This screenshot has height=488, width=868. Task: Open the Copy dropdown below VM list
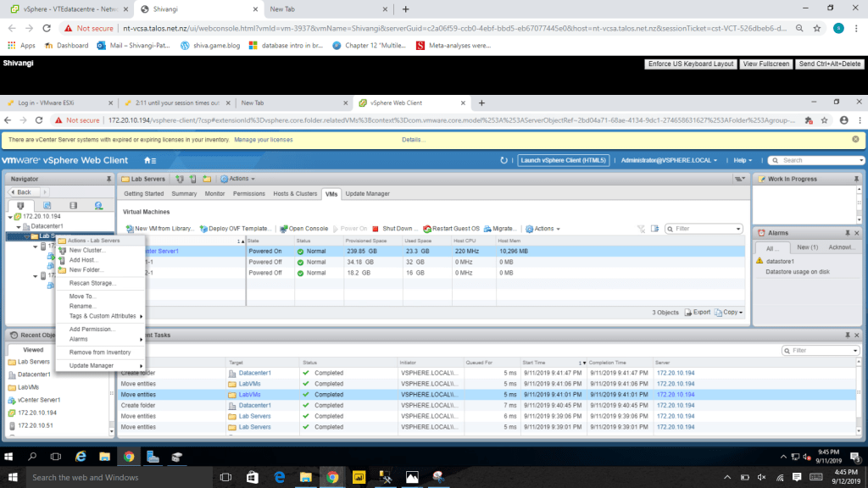(729, 313)
